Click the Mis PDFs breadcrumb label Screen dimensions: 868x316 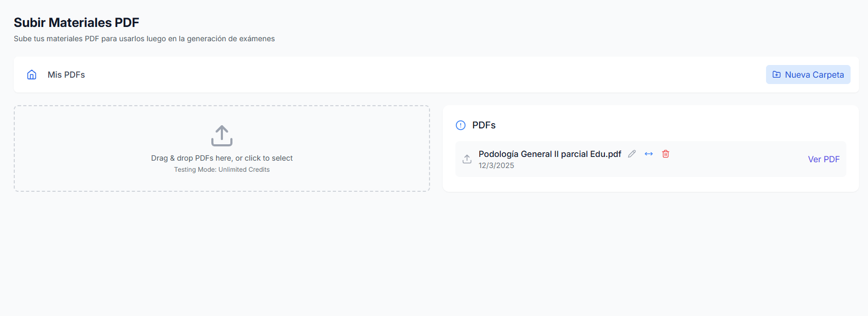[x=66, y=75]
